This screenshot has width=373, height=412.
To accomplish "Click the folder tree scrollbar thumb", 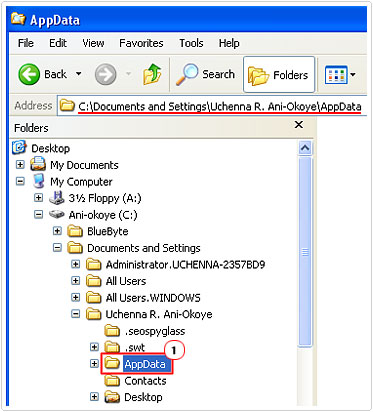I will point(305,252).
